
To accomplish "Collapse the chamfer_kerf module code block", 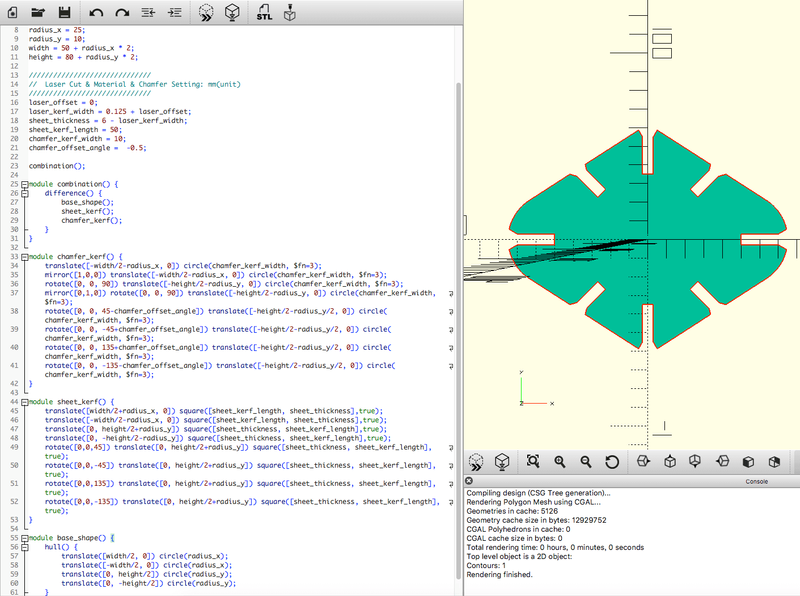I will [x=24, y=256].
